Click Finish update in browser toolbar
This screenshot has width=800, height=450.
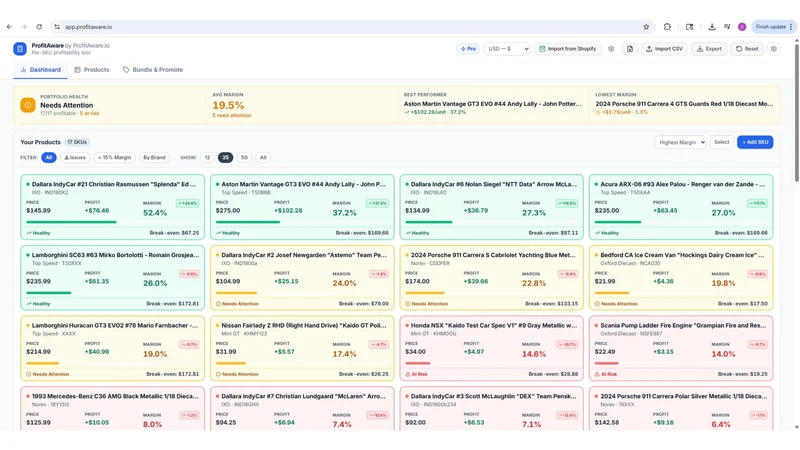[773, 27]
